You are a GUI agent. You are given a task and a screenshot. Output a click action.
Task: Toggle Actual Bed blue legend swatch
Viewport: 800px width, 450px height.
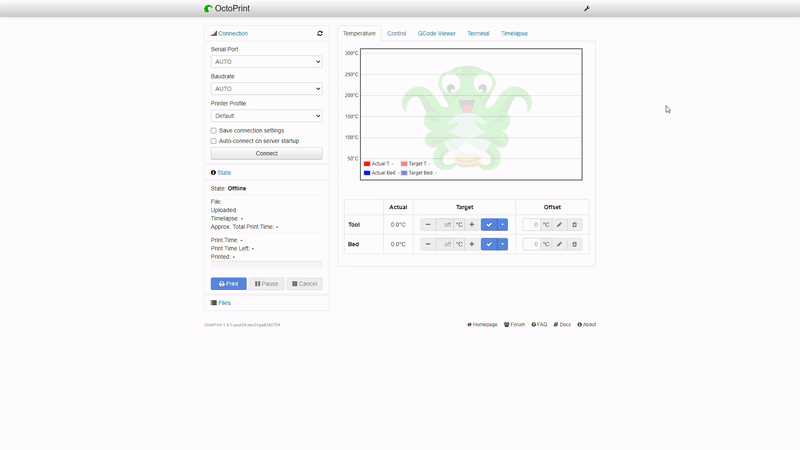point(367,173)
